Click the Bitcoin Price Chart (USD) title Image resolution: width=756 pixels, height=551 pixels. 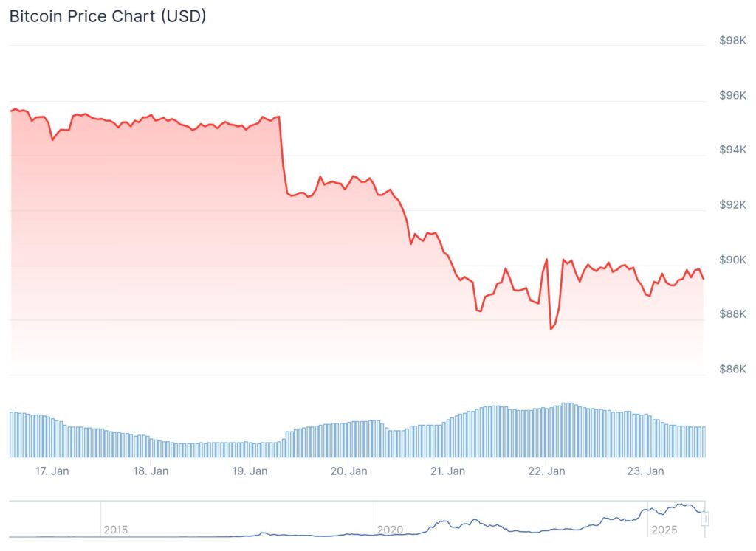(x=108, y=16)
